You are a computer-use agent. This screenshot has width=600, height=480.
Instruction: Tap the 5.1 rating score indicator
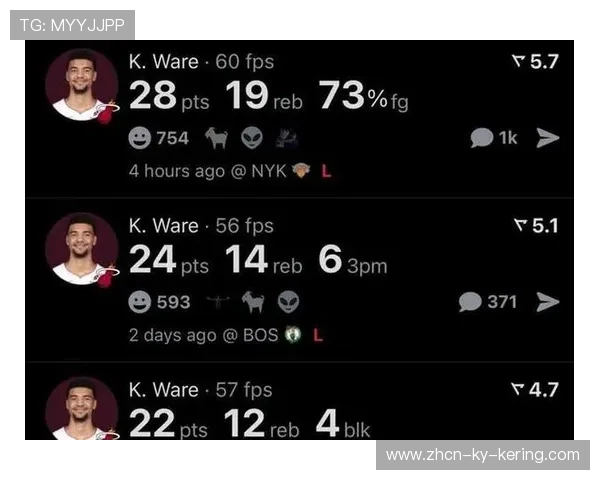coord(536,225)
